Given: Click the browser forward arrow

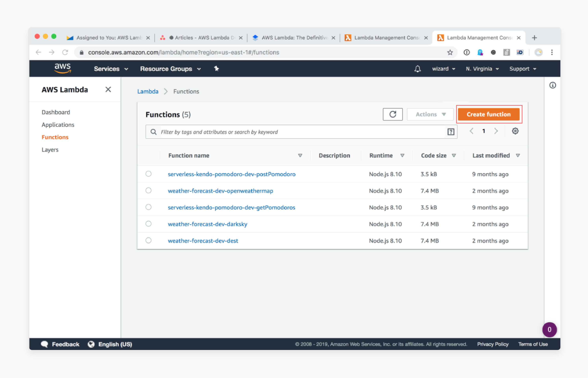Looking at the screenshot, I should tap(52, 52).
